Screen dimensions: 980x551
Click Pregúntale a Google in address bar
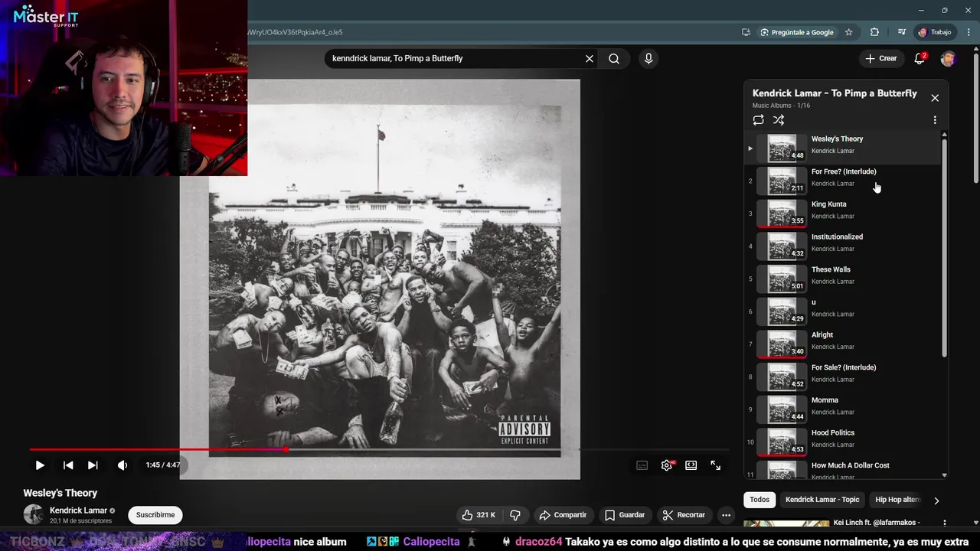(x=796, y=32)
